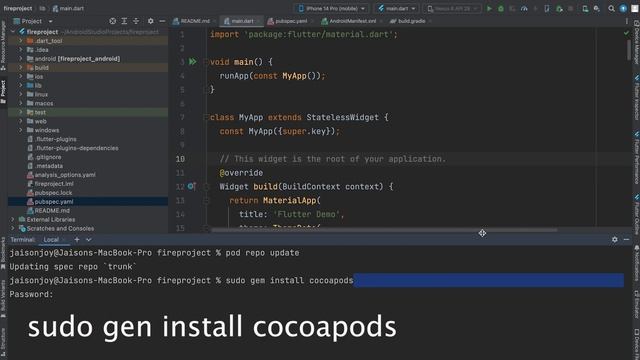Open iPhone 14 Pro device selector dropdown
640x360 pixels.
point(332,9)
